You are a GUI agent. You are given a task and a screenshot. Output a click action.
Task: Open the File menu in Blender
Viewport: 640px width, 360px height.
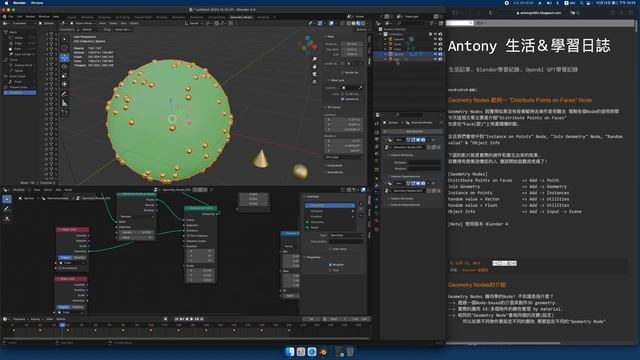11,17
